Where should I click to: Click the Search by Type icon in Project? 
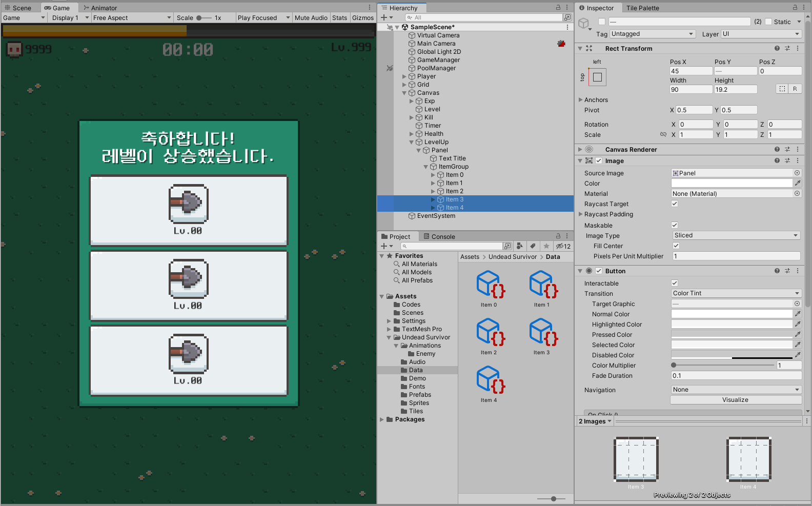tap(520, 246)
